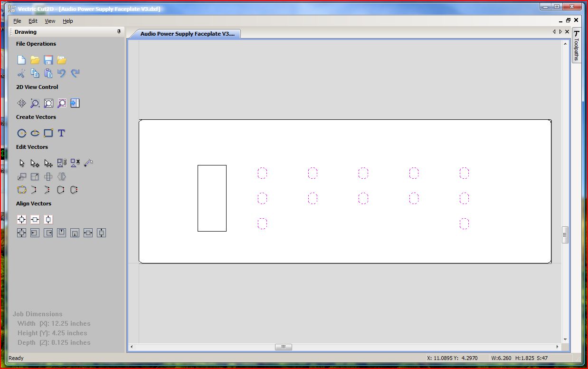Image resolution: width=588 pixels, height=369 pixels.
Task: Zoom to fit the entire drawing
Action: tap(48, 103)
